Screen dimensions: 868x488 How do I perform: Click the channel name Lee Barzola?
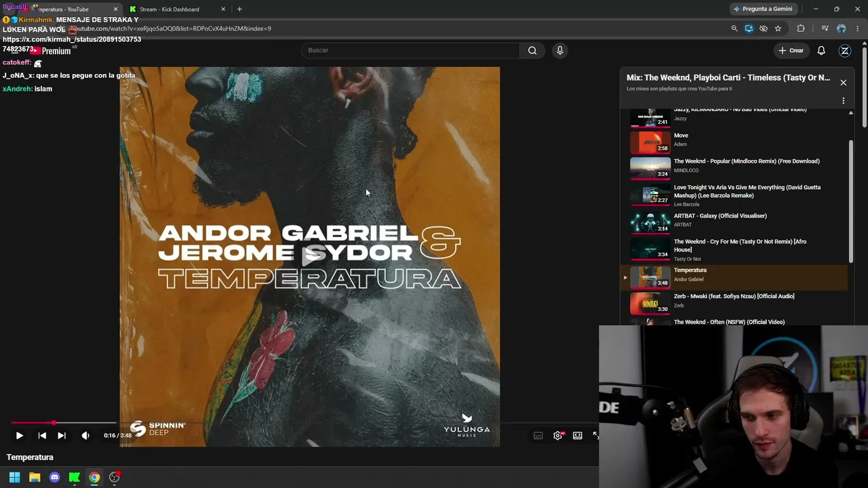pos(686,205)
